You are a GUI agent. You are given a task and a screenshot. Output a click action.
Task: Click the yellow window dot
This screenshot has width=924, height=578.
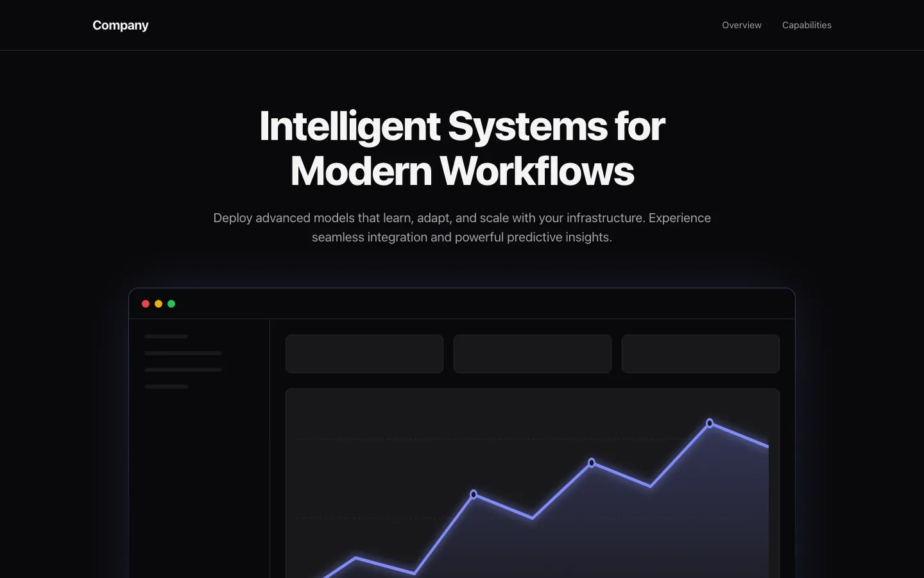[x=158, y=304]
